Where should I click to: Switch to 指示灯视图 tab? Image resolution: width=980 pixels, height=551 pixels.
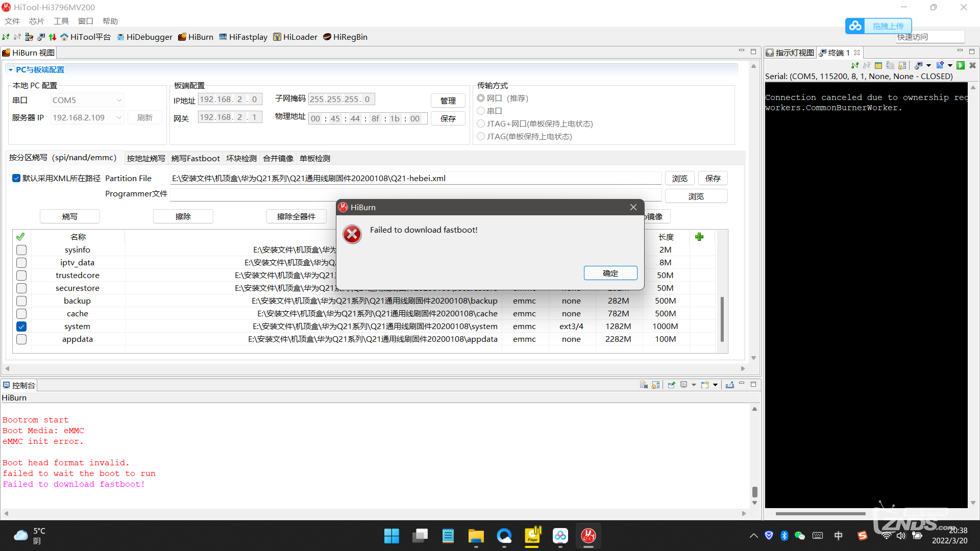(x=791, y=53)
